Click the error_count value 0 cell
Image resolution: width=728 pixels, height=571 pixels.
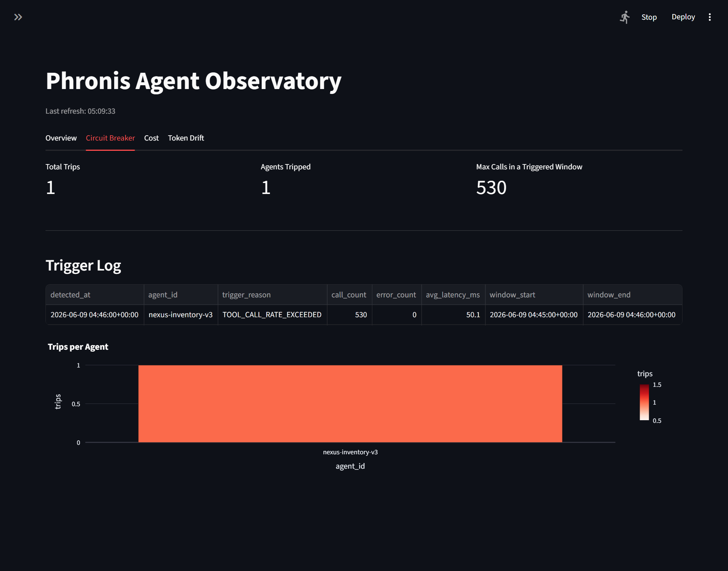397,315
